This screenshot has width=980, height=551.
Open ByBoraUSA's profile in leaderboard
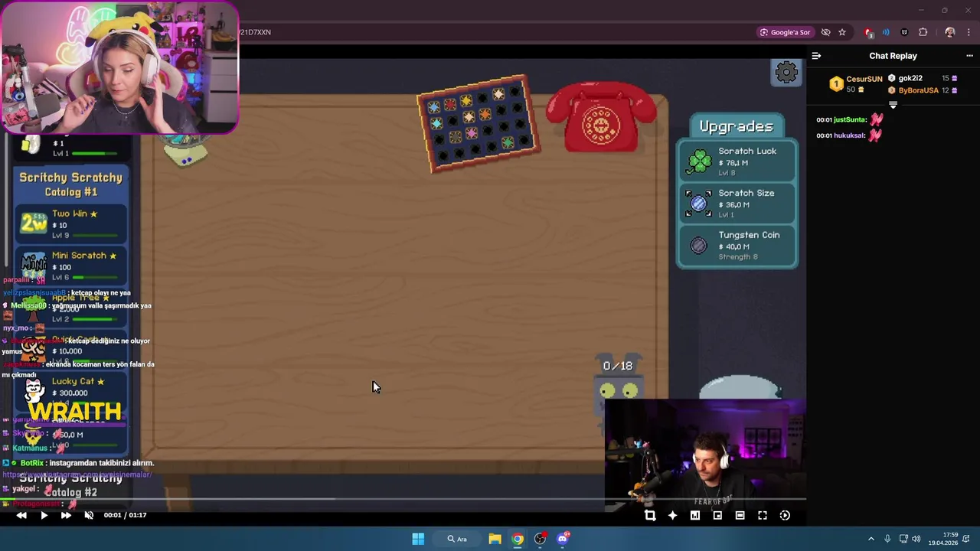919,90
